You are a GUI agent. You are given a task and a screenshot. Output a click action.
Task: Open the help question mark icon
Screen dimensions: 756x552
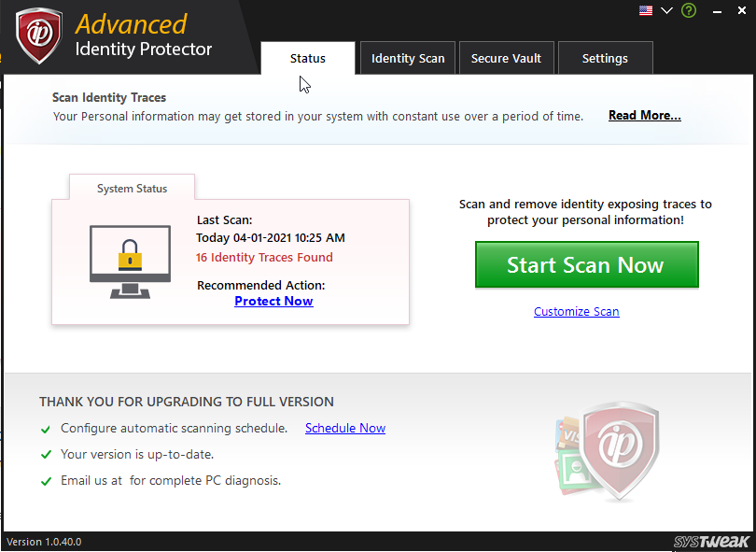[688, 10]
